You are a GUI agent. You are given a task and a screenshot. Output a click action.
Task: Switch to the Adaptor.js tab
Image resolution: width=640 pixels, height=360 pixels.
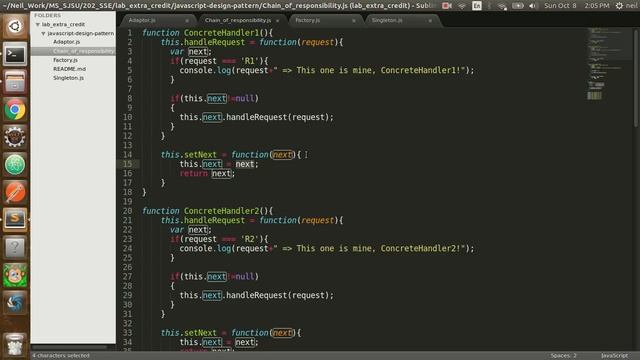point(142,20)
